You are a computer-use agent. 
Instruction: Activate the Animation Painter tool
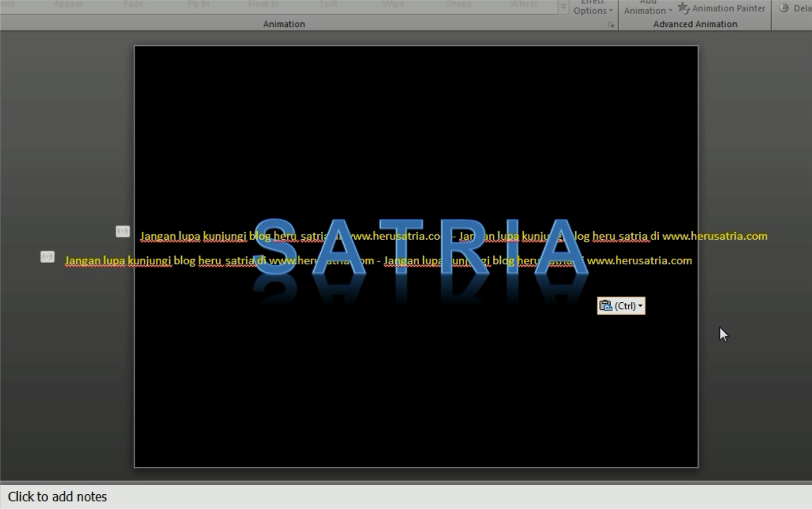point(721,8)
